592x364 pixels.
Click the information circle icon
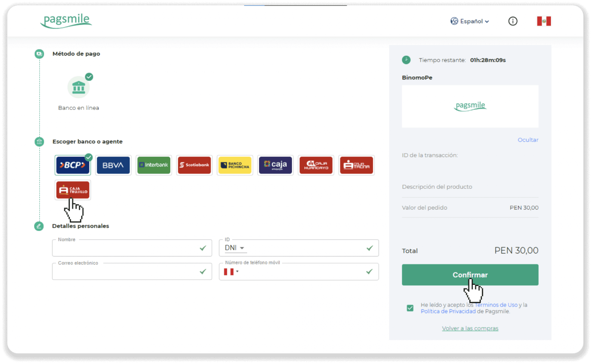click(513, 21)
